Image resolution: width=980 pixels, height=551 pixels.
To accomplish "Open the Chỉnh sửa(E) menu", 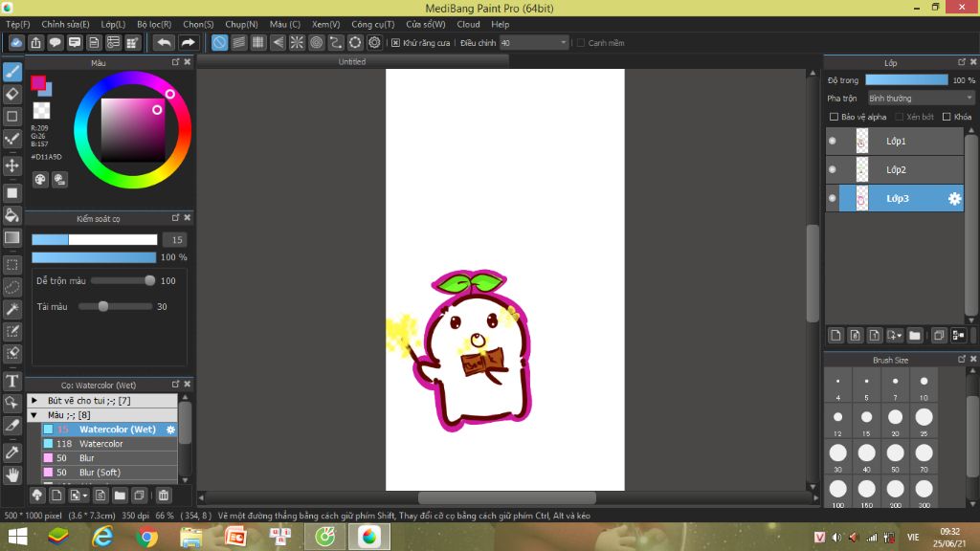I will pos(65,24).
